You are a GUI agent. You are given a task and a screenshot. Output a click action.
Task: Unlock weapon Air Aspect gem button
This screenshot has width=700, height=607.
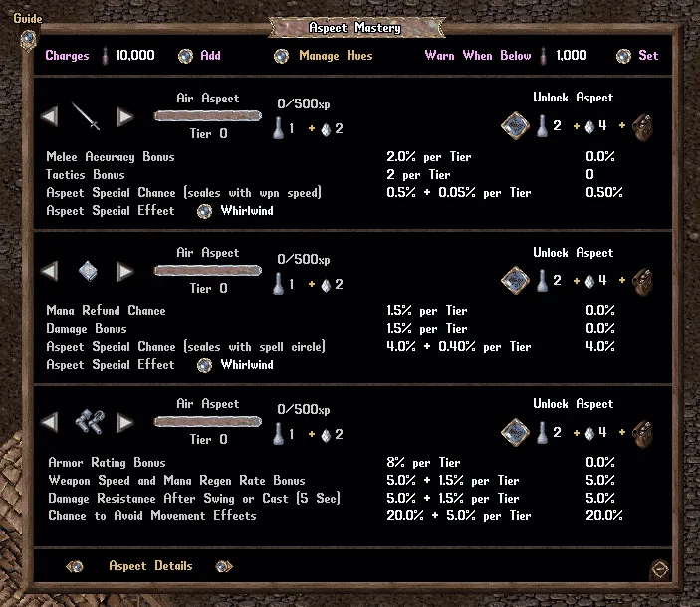(x=515, y=126)
